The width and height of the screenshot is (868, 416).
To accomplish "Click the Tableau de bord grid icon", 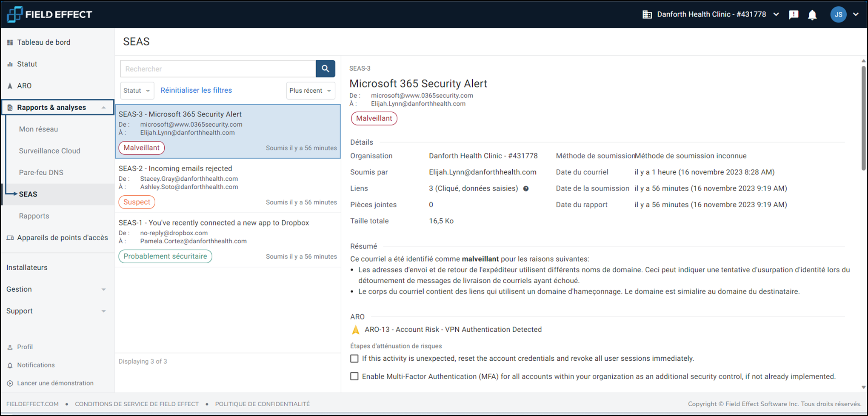I will (10, 43).
